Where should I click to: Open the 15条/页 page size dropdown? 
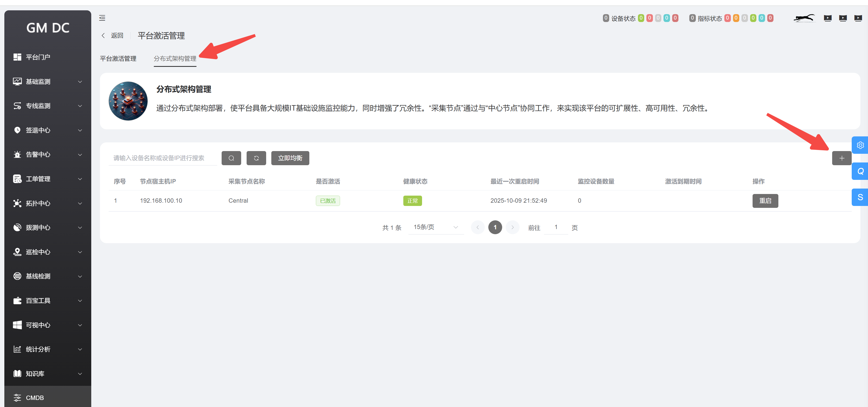click(x=436, y=227)
